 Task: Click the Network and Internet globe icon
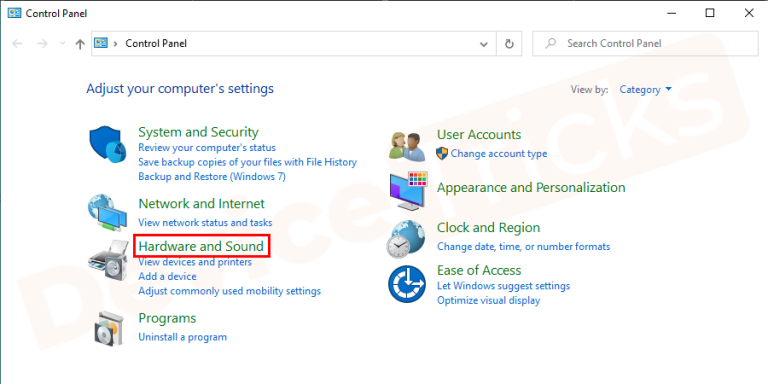point(108,212)
